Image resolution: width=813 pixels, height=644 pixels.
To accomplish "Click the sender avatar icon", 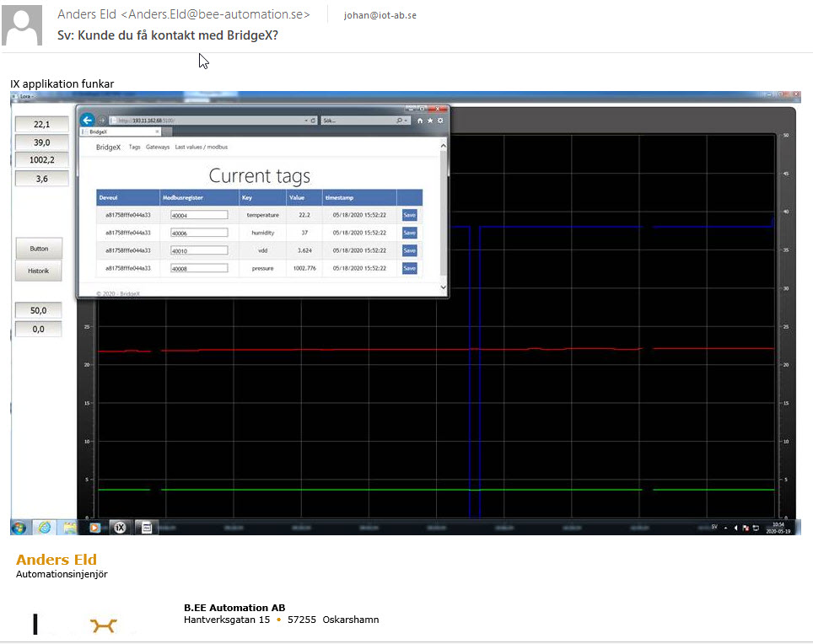I will (x=22, y=25).
